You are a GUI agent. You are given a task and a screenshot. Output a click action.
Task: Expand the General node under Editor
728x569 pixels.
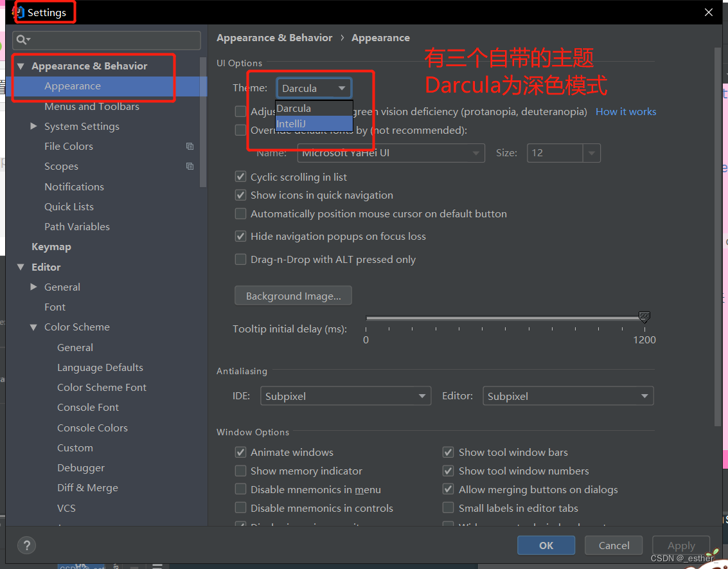[x=33, y=287]
